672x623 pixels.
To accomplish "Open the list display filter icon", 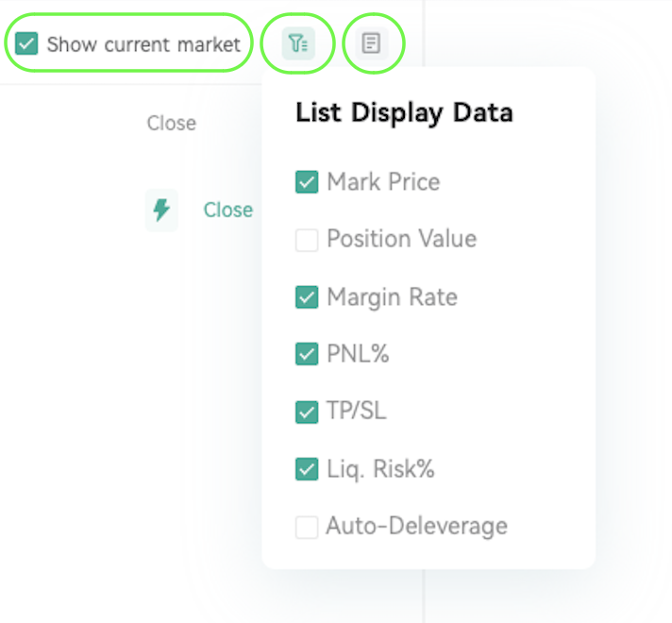I will [x=298, y=43].
